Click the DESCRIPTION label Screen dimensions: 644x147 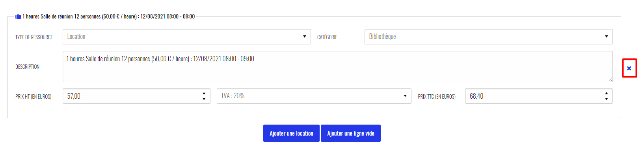pyautogui.click(x=27, y=67)
